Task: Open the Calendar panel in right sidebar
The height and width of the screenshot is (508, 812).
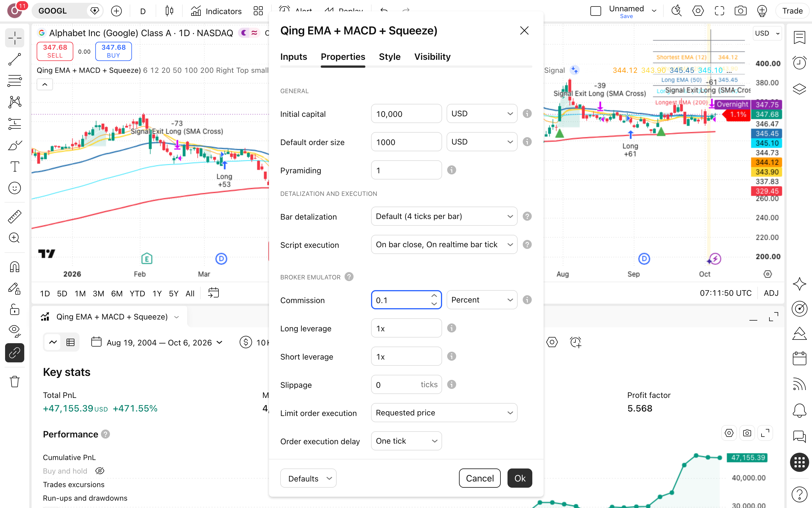Action: [x=799, y=358]
